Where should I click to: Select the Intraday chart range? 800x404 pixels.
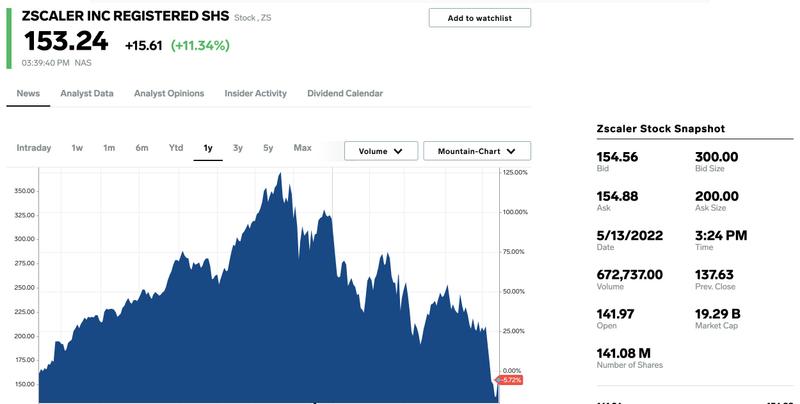[x=34, y=148]
